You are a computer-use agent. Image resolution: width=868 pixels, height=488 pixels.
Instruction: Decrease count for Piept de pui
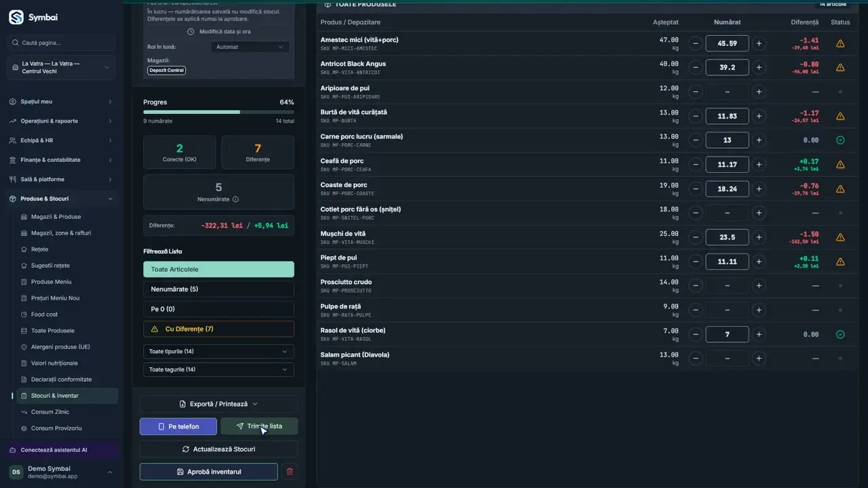[695, 261]
